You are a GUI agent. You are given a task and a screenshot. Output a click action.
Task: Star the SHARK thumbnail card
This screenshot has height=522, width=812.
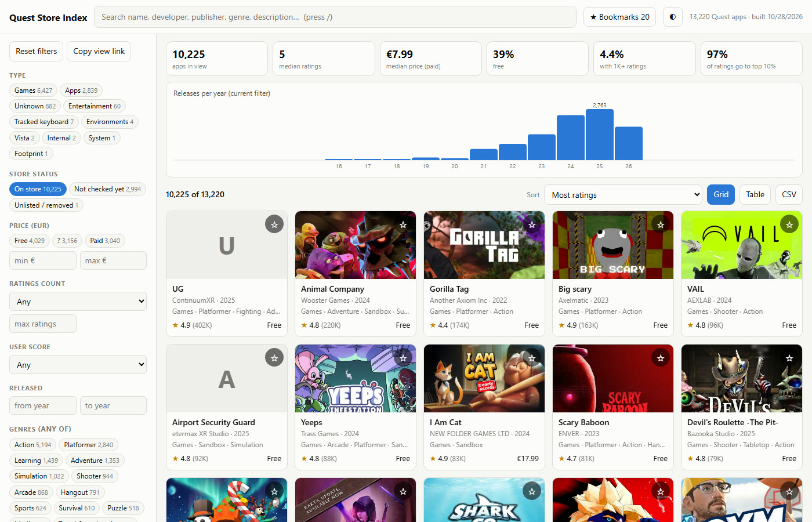coord(532,491)
